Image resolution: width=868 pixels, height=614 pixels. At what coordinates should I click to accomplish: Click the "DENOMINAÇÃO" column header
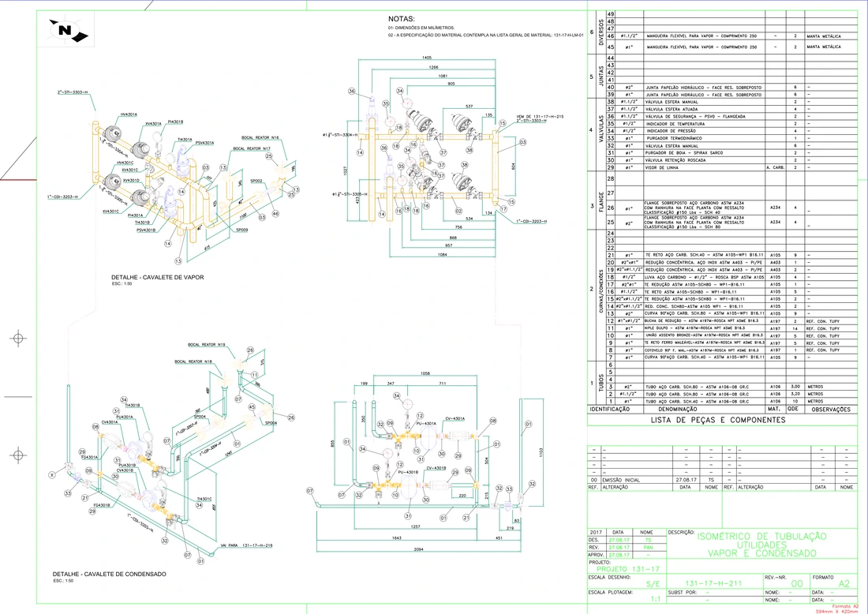tap(678, 409)
